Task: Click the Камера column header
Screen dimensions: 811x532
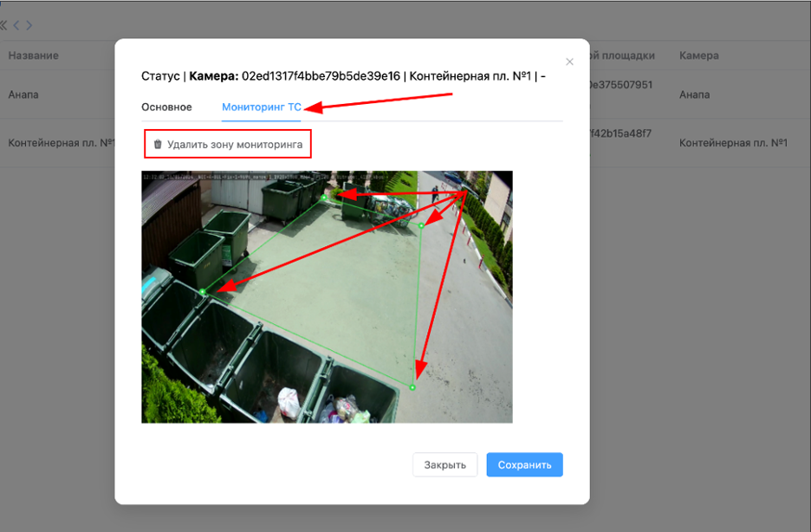Action: pos(698,55)
